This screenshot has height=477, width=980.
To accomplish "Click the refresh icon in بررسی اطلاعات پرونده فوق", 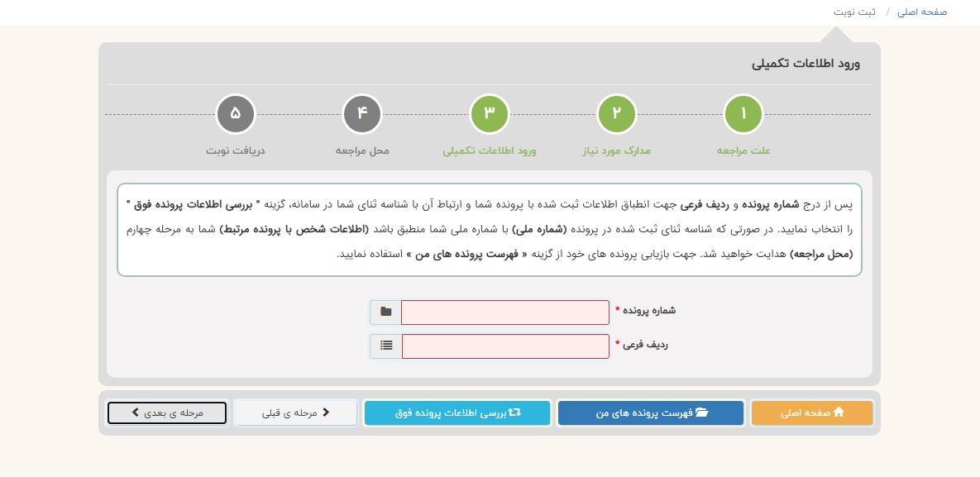I will [x=514, y=413].
